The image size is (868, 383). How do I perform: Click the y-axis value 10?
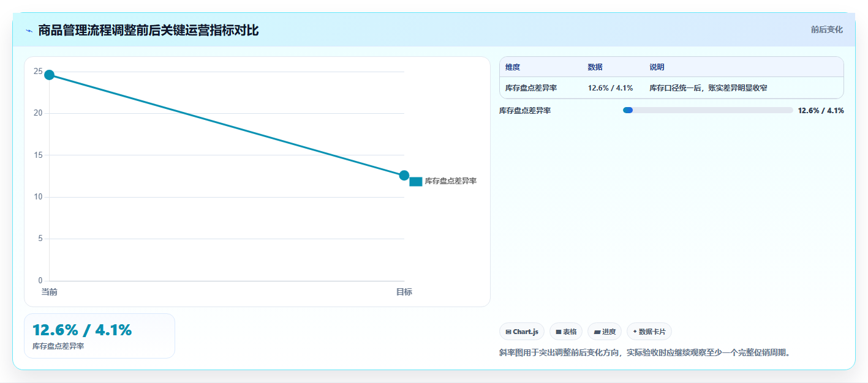pos(38,197)
